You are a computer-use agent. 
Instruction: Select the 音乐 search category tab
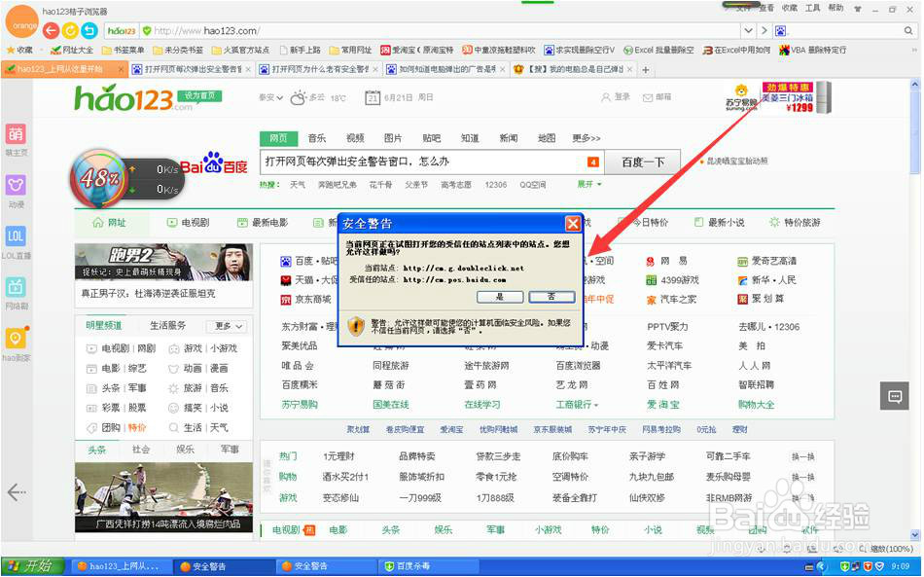point(316,138)
